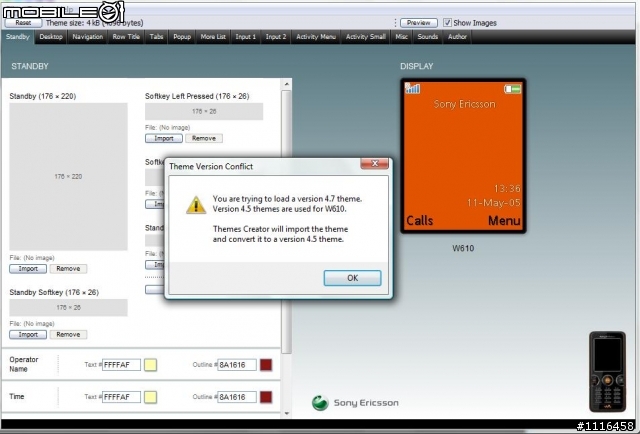
Task: Switch to More List tab
Action: (213, 37)
